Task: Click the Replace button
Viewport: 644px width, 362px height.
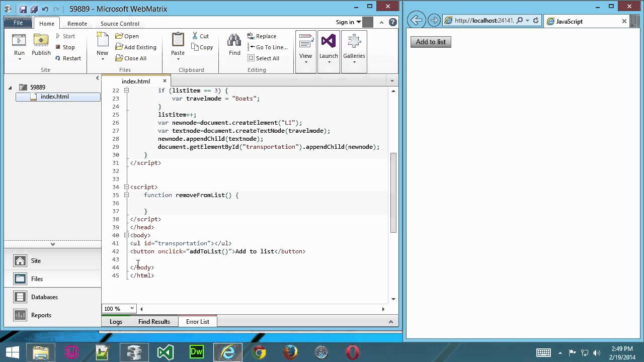Action: 262,36
